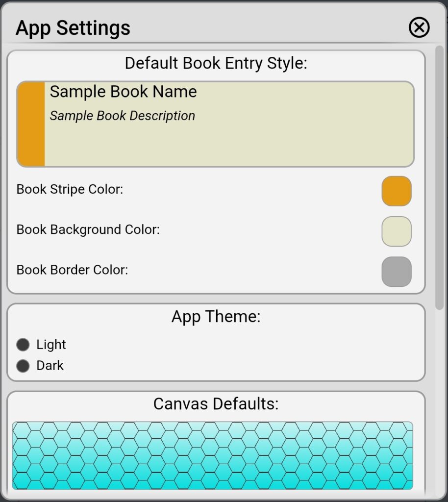The height and width of the screenshot is (502, 448).
Task: Click the "Book Border Color:" label
Action: (x=72, y=270)
